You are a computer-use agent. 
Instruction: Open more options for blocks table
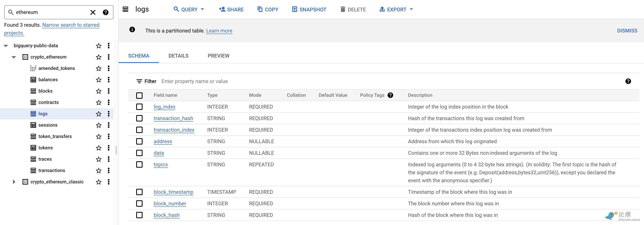coord(108,91)
